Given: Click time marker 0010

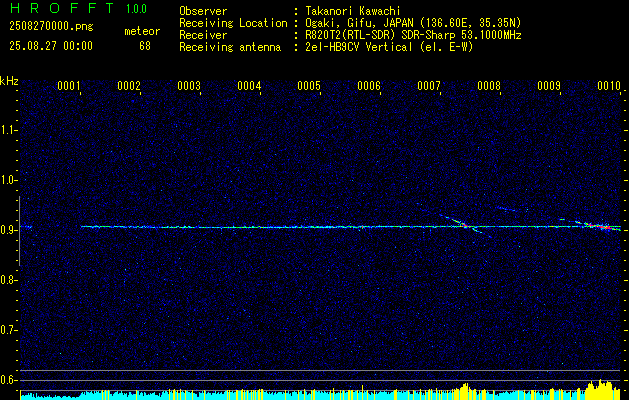Looking at the screenshot, I should click(609, 86).
